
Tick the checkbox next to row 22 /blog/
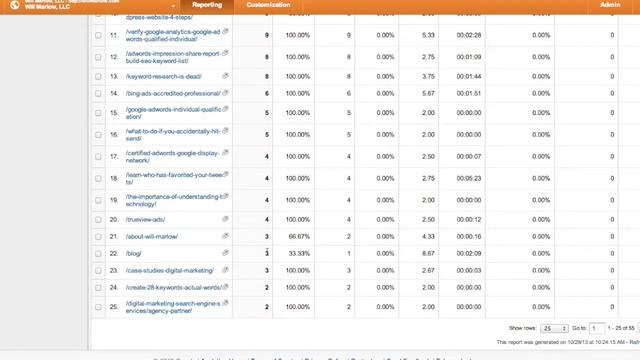[x=98, y=253]
